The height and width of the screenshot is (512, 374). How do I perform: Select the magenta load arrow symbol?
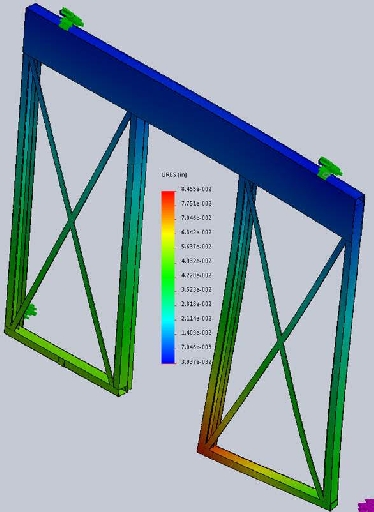click(x=367, y=505)
